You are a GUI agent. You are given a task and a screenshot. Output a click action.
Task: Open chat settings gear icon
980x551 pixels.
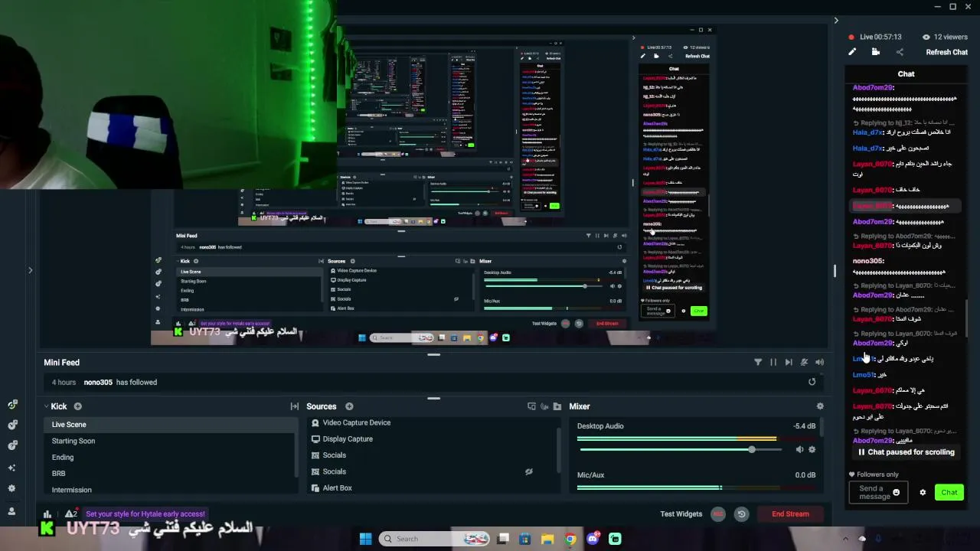[923, 493]
